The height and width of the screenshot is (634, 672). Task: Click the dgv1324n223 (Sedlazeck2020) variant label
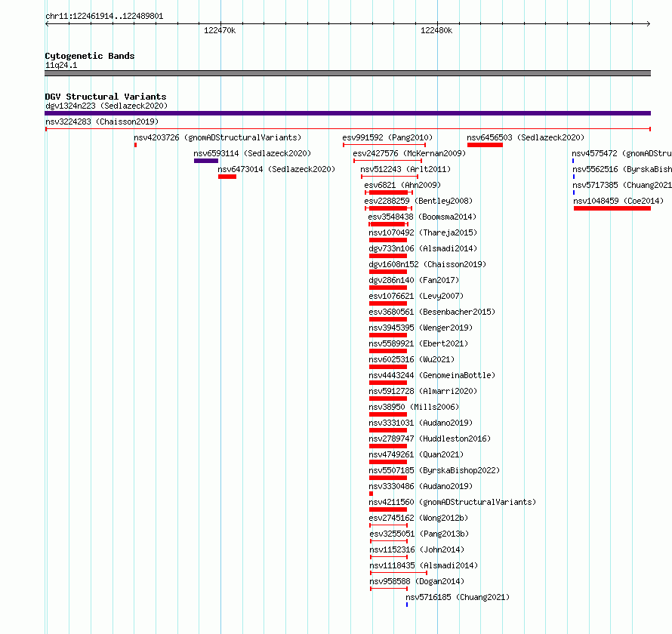(106, 106)
